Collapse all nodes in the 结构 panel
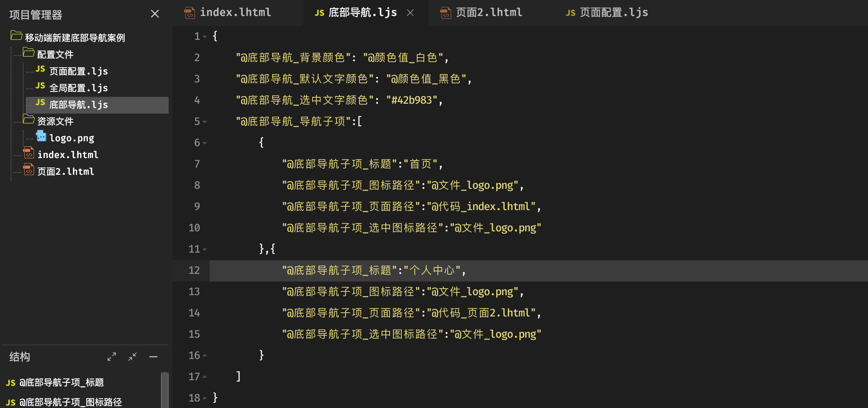868x408 pixels. point(133,357)
